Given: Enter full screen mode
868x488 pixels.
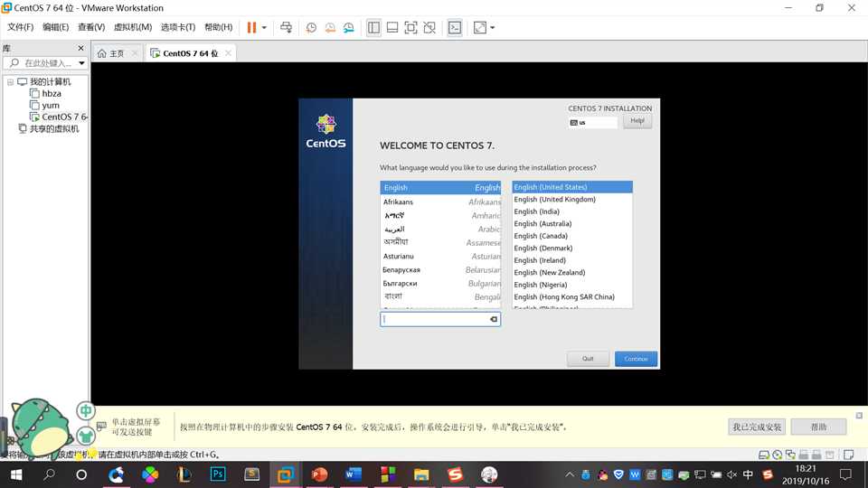Looking at the screenshot, I should [410, 28].
